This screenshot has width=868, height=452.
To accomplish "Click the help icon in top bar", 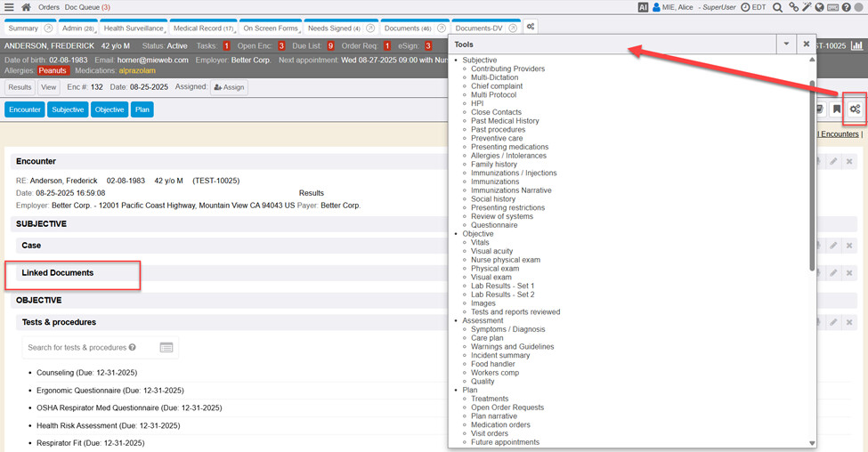I will pos(846,7).
